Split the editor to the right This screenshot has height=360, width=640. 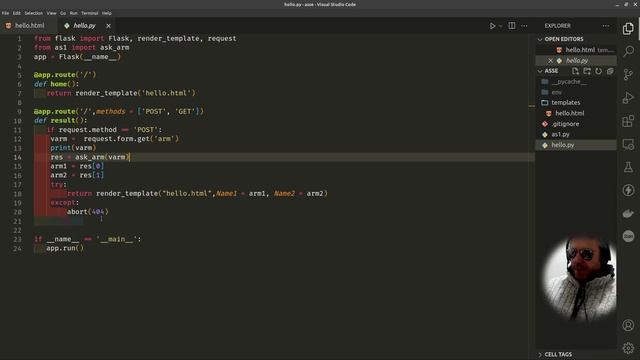click(x=511, y=26)
